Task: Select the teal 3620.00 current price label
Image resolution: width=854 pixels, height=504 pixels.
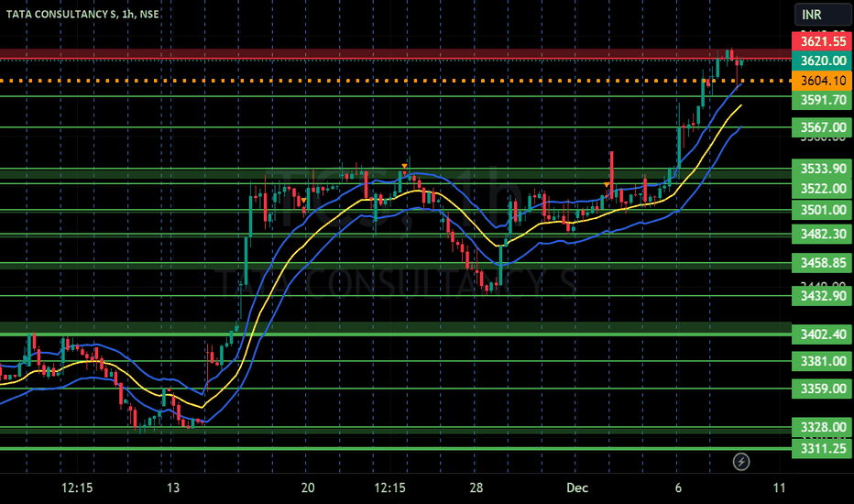Action: pyautogui.click(x=822, y=61)
